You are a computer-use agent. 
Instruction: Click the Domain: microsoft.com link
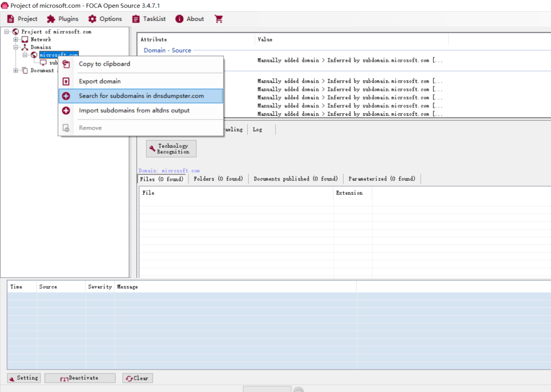tap(169, 171)
